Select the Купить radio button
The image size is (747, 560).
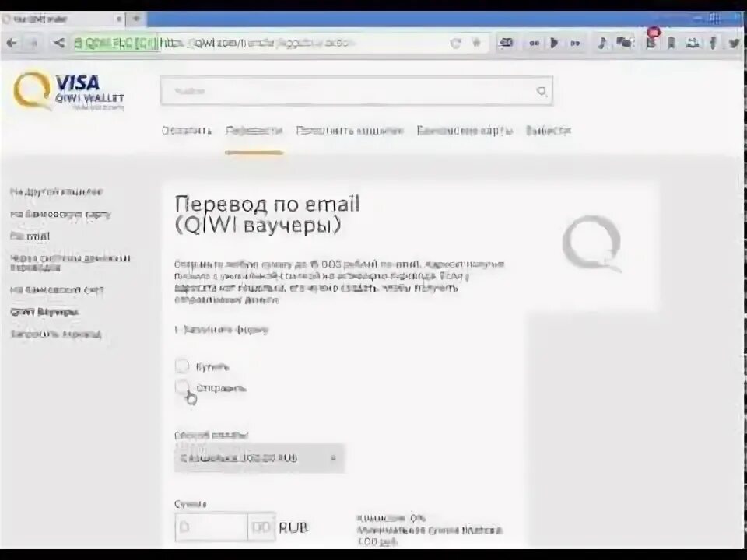coord(182,366)
